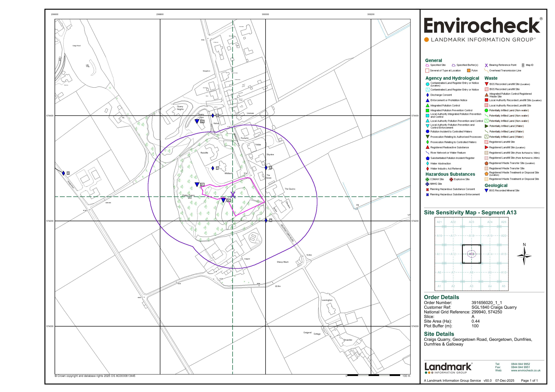Click the north compass rose

tap(524, 256)
